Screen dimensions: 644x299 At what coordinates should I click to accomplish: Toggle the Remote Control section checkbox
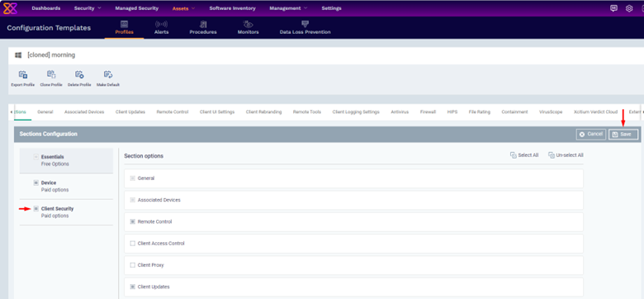click(x=133, y=222)
